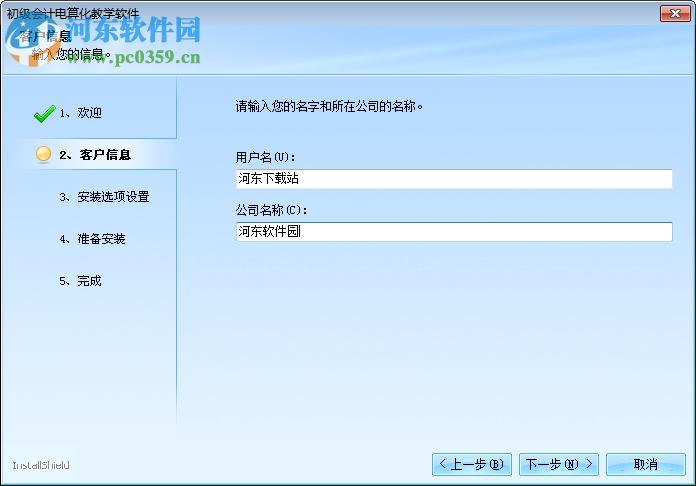Select step 3、安装选项设置 in sidebar
Viewport: 696px width, 486px height.
104,197
